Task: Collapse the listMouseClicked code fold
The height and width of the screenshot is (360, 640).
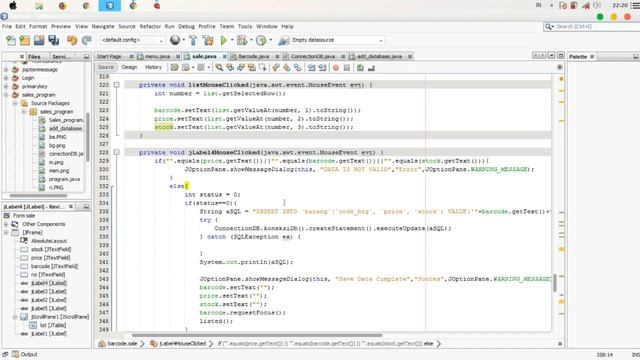Action: (x=116, y=85)
